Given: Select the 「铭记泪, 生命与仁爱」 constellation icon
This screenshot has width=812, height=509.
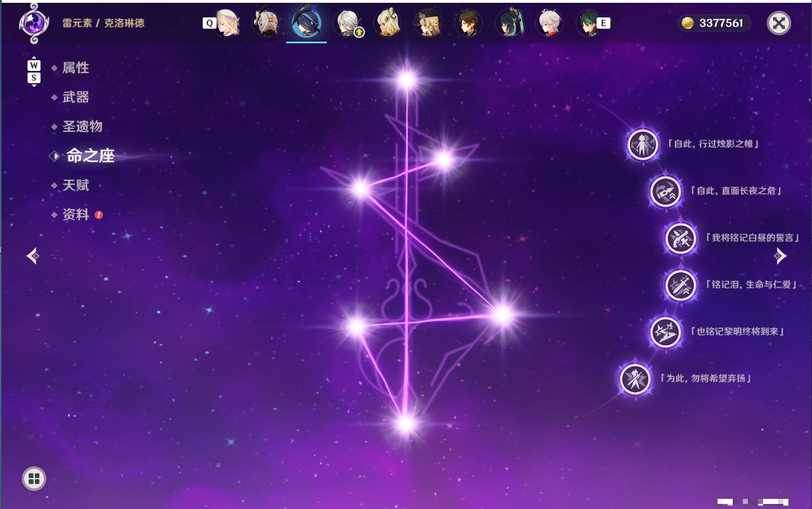Looking at the screenshot, I should [680, 285].
